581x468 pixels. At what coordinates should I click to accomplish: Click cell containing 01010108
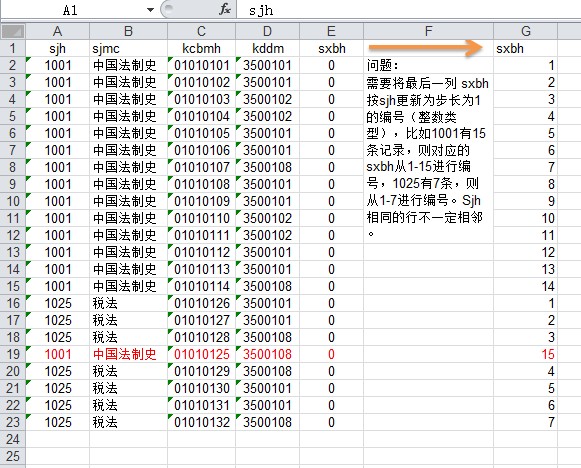[201, 184]
